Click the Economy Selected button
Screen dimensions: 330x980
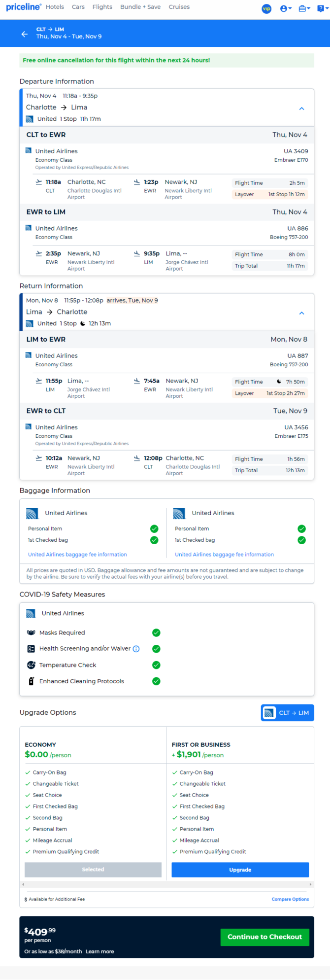[93, 870]
